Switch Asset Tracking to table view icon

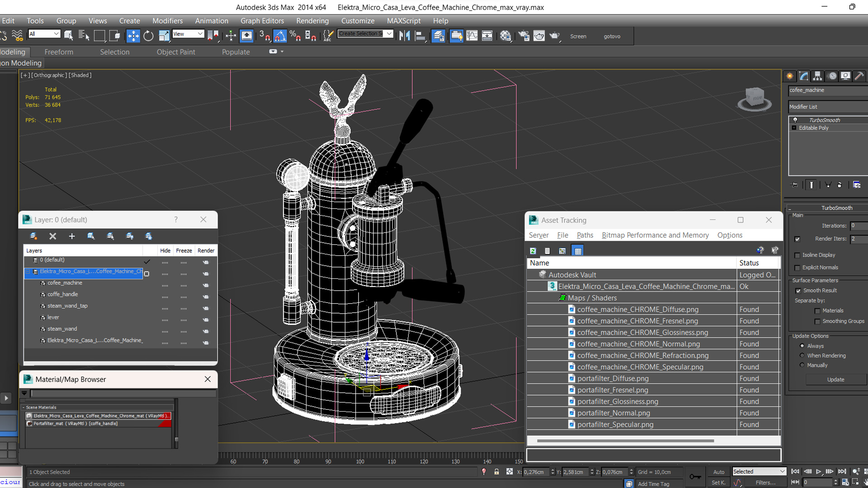click(578, 251)
